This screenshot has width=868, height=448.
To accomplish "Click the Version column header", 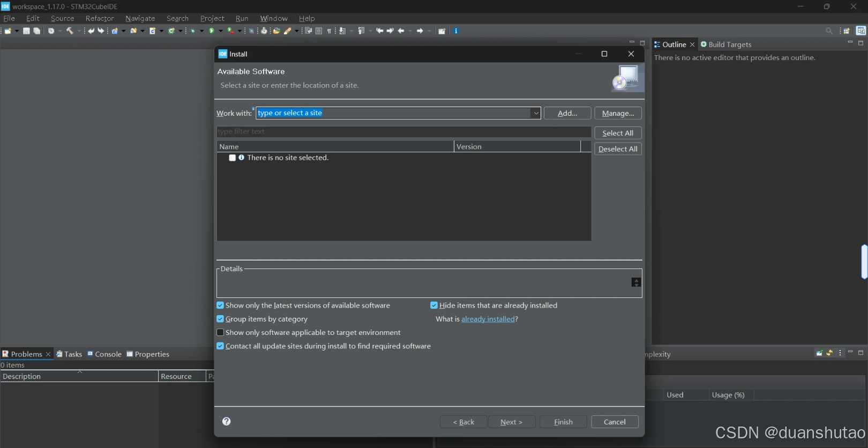I will point(517,147).
